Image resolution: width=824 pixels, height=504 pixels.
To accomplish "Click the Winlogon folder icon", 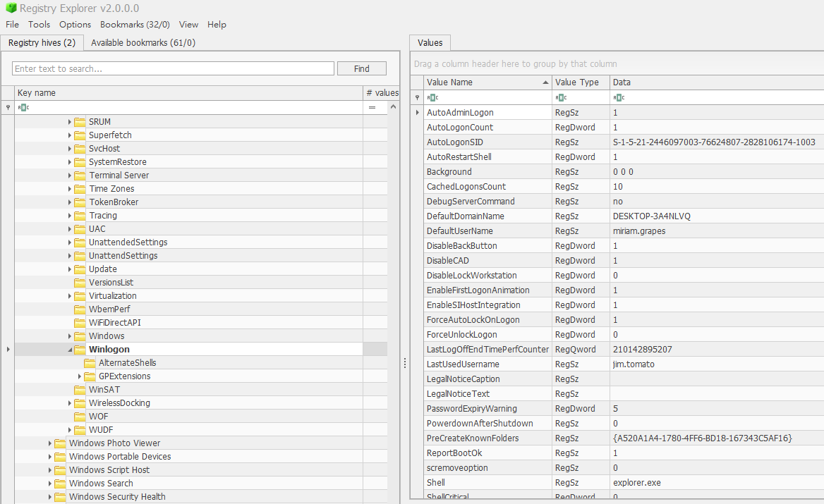I will coord(80,350).
